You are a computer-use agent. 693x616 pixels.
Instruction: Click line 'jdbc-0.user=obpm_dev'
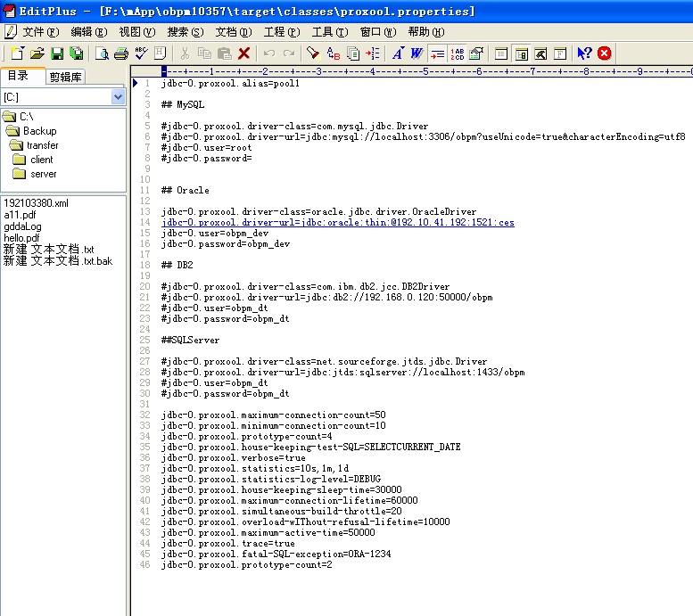(x=215, y=233)
